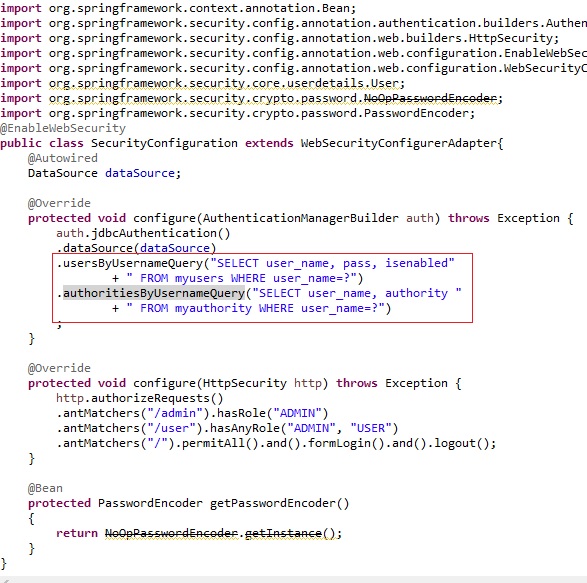Click the @Override above configure(AuthenticationManagerBuilder auth)
The image size is (587, 583).
point(59,203)
